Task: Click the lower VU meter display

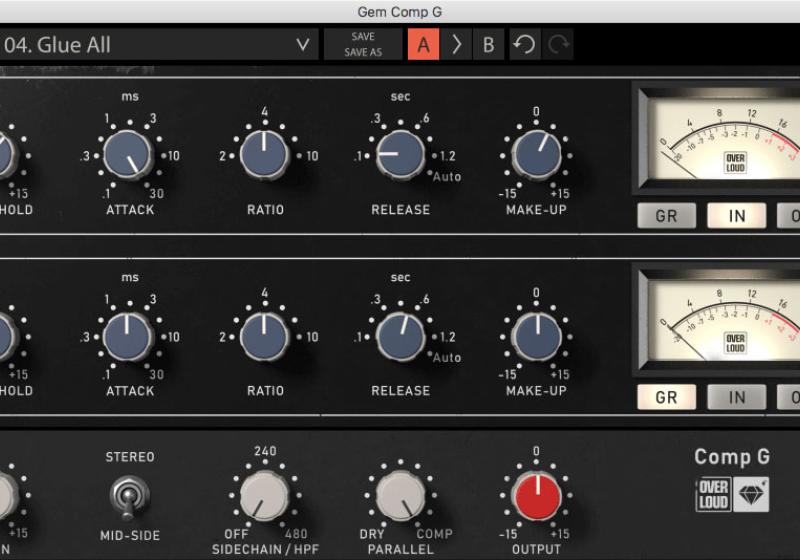Action: pos(722,322)
